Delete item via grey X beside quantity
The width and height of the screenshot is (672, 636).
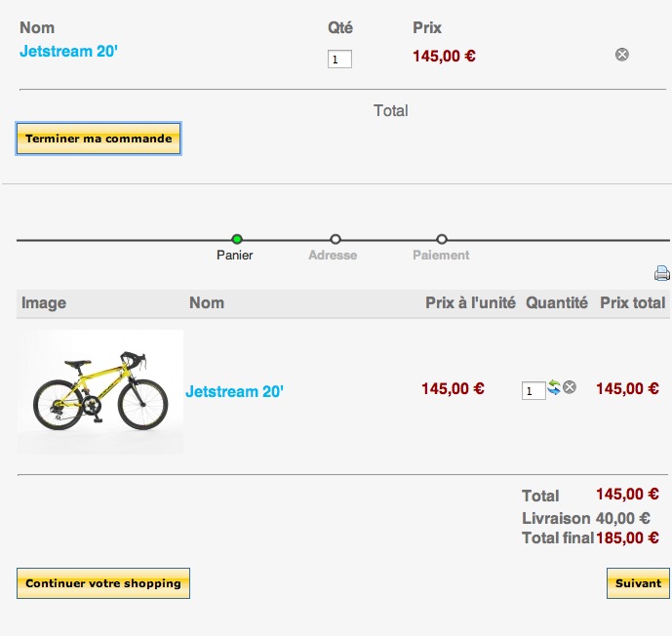tap(570, 387)
